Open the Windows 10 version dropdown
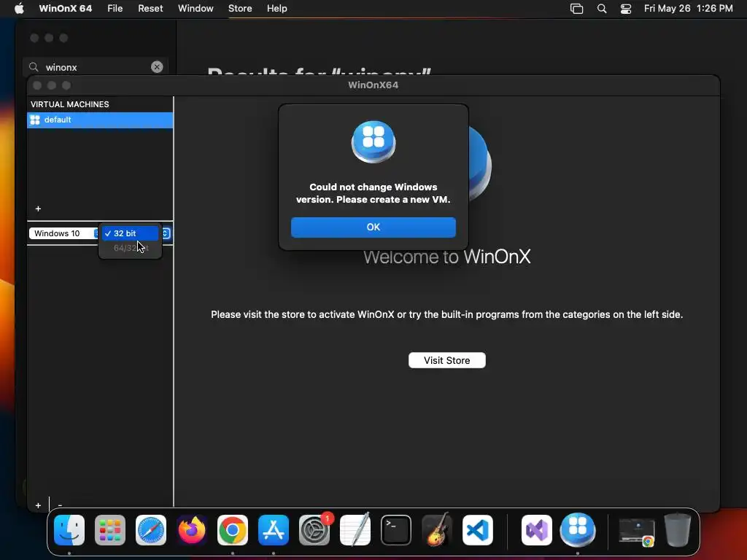The image size is (747, 560). click(x=64, y=233)
